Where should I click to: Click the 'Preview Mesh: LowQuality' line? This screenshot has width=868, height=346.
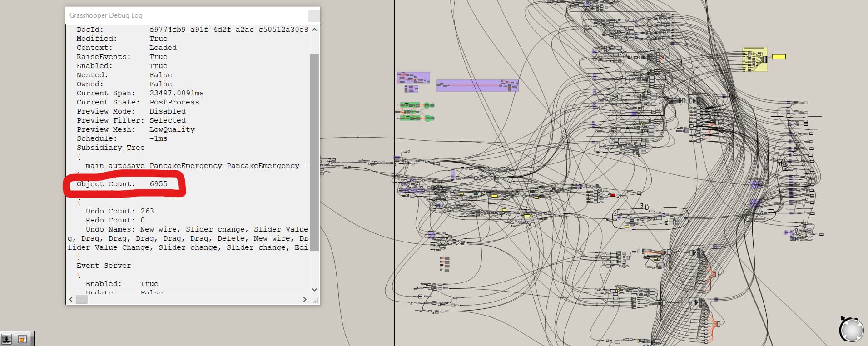coord(136,129)
